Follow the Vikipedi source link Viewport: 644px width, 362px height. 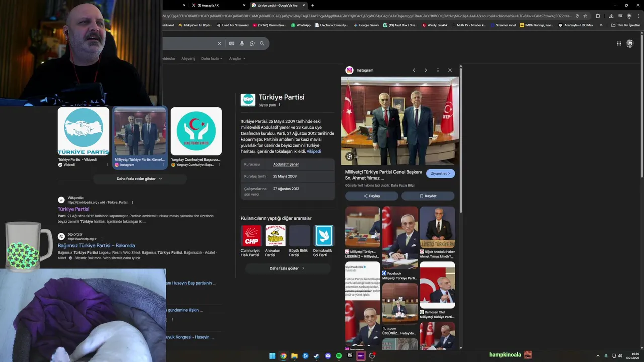click(x=314, y=151)
